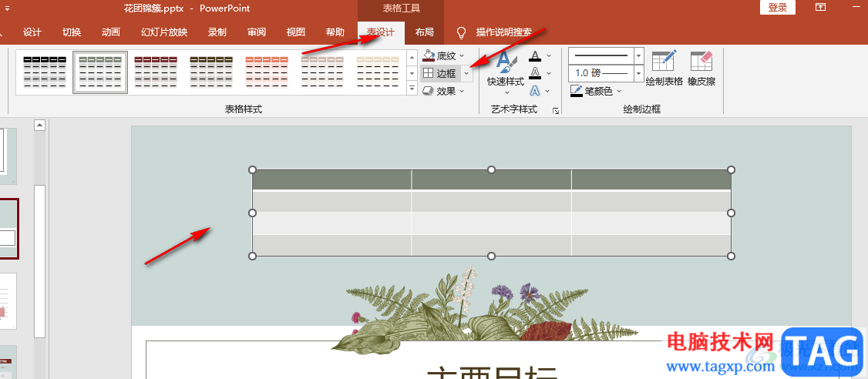Open the 底纹 shading dropdown arrow

462,55
